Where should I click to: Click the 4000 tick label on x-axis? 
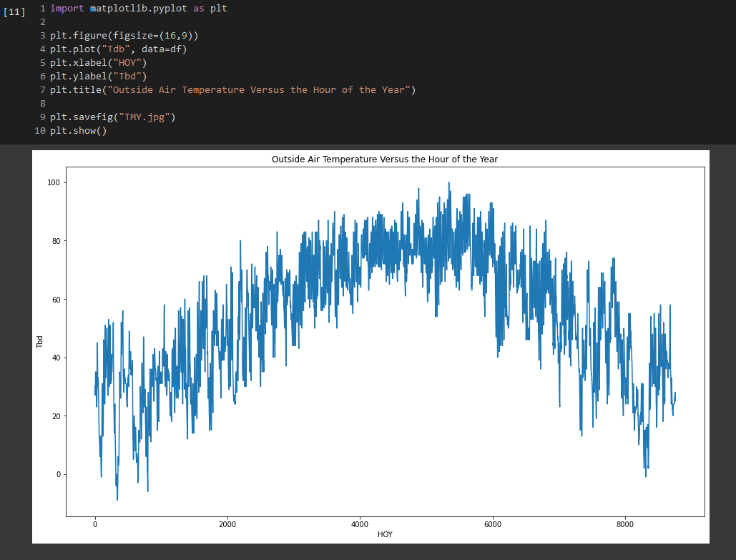tap(360, 524)
